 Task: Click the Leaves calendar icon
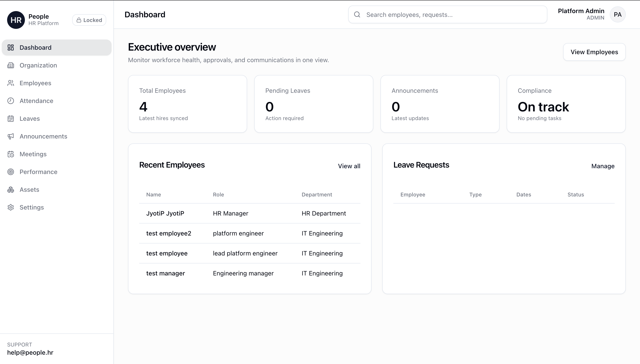[x=10, y=119]
